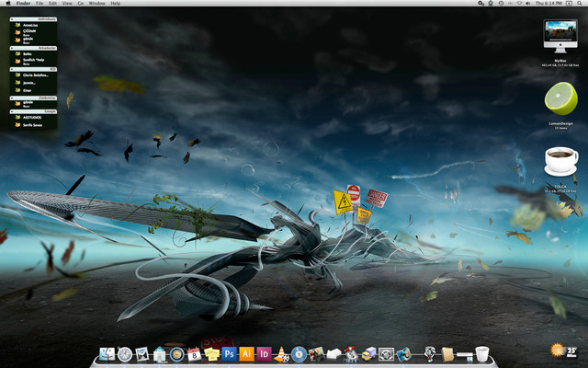Screen dimensions: 588x368
Task: Open VLC traffic cone icon
Action: pyautogui.click(x=281, y=354)
